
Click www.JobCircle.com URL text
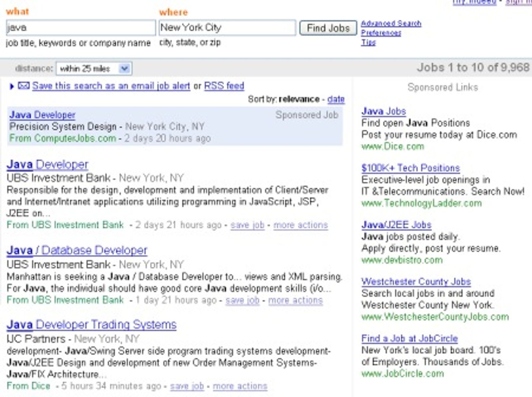[403, 373]
